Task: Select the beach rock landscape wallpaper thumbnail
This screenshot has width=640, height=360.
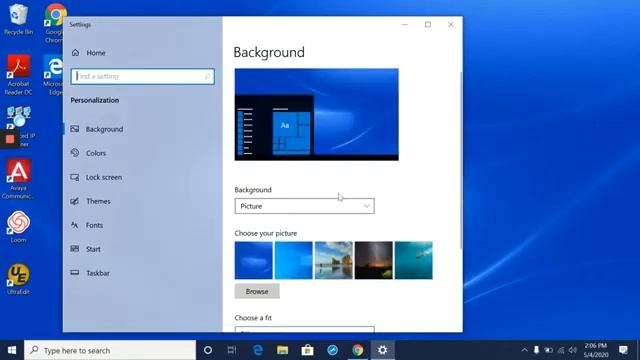Action: click(333, 260)
